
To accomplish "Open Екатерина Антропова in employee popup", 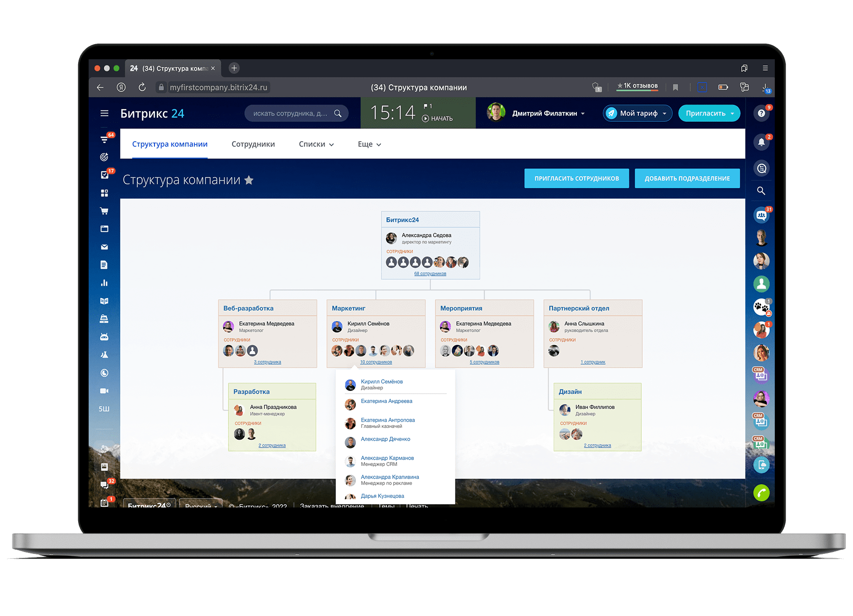I will [388, 420].
